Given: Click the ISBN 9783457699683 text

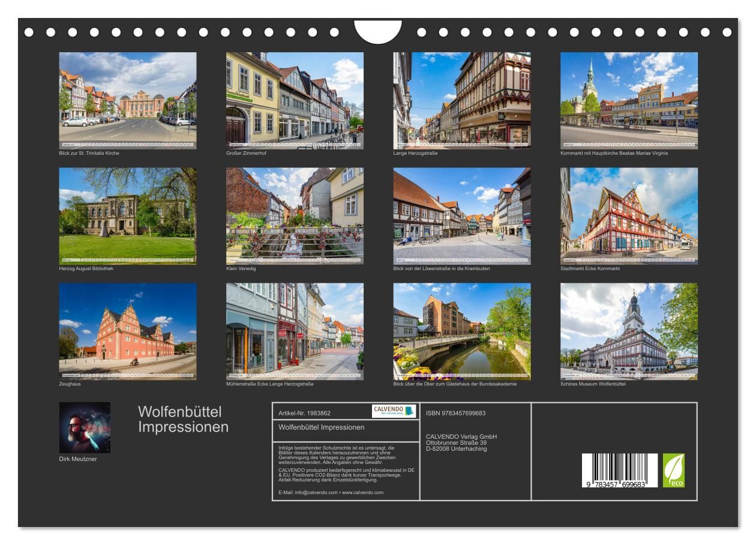Looking at the screenshot, I should click(455, 413).
